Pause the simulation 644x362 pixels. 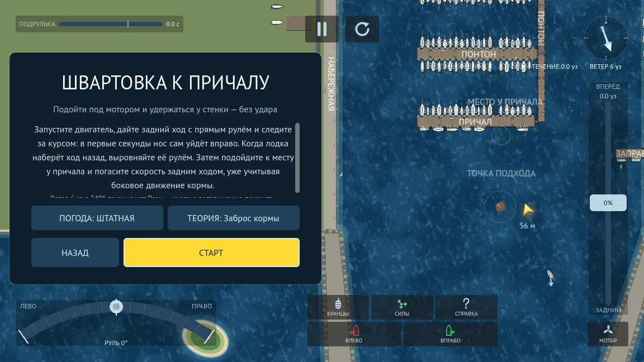[321, 28]
